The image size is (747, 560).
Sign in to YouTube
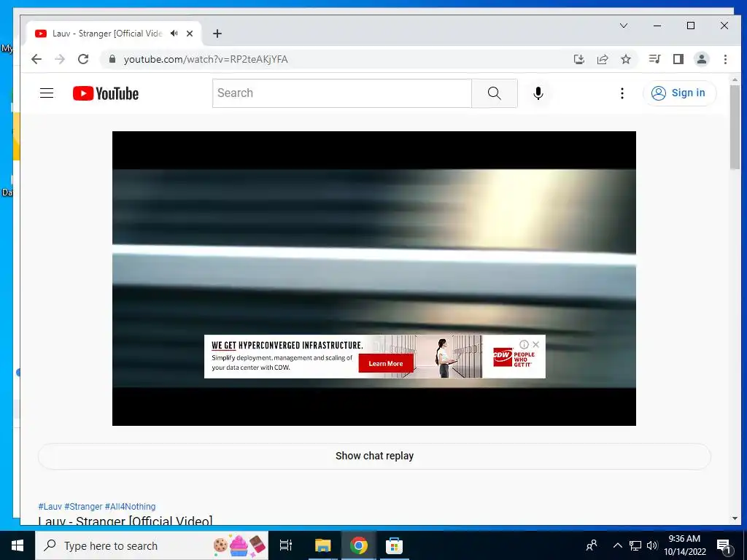pyautogui.click(x=679, y=93)
